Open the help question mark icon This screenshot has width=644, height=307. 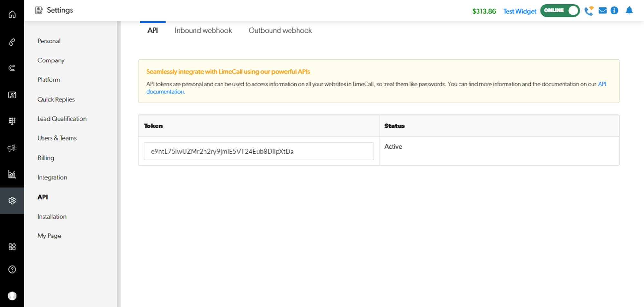pos(12,270)
